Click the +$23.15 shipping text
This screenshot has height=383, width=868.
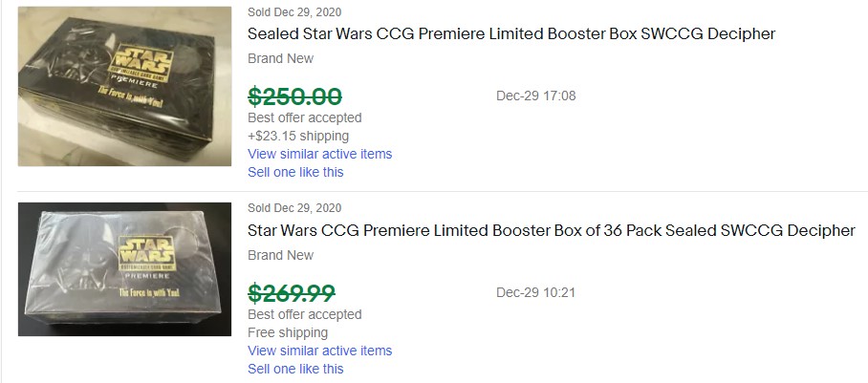click(x=298, y=136)
